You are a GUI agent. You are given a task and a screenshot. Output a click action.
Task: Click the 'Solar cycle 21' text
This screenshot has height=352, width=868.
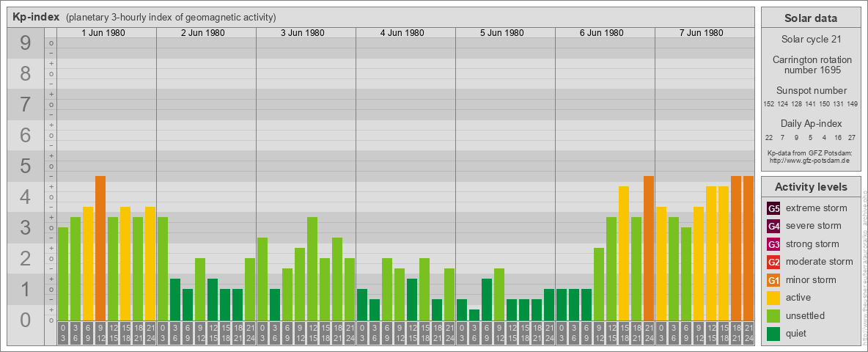pyautogui.click(x=811, y=40)
